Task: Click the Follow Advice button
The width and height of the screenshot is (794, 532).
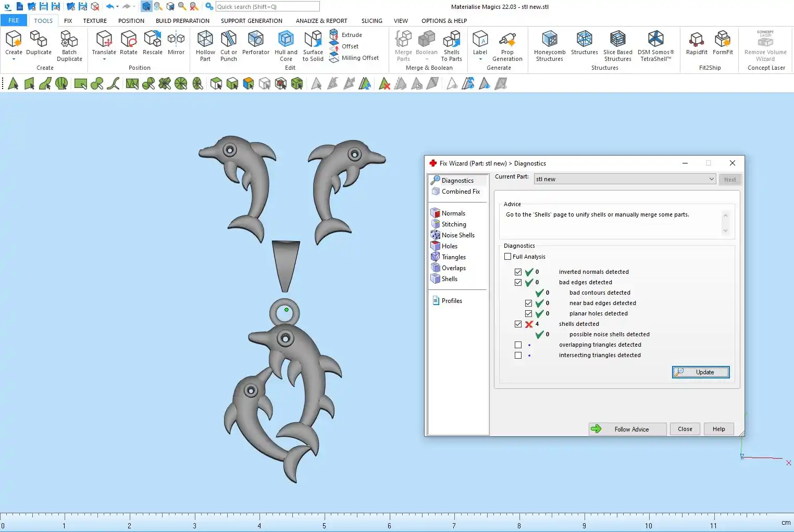Action: coord(628,429)
